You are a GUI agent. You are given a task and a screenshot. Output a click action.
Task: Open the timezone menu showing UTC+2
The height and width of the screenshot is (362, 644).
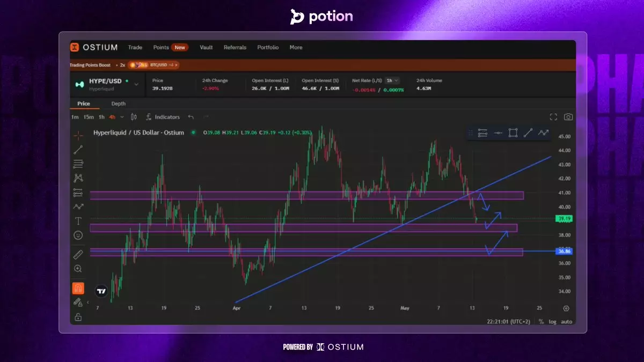tap(509, 322)
